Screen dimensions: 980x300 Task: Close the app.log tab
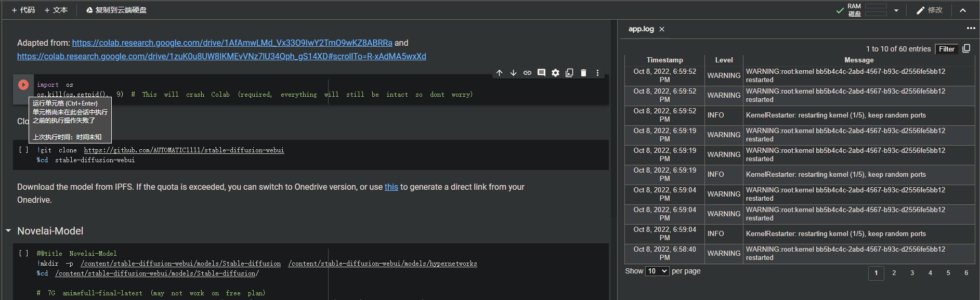coord(662,29)
